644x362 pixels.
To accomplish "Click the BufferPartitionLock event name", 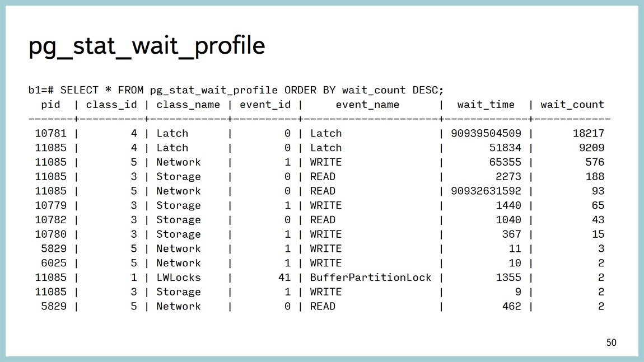I will (371, 278).
